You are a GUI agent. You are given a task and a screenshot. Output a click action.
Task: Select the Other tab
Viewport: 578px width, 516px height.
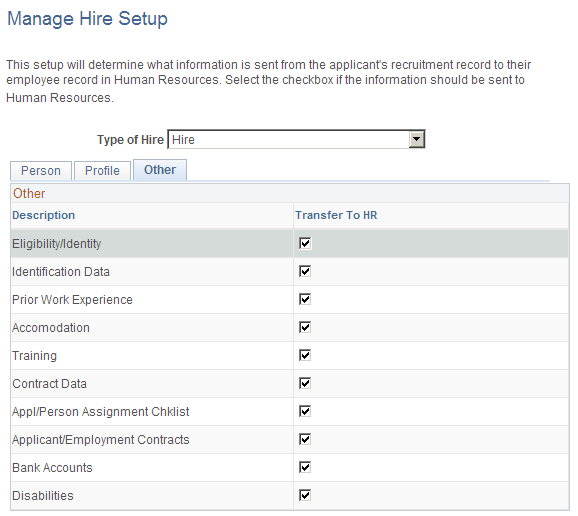(160, 170)
